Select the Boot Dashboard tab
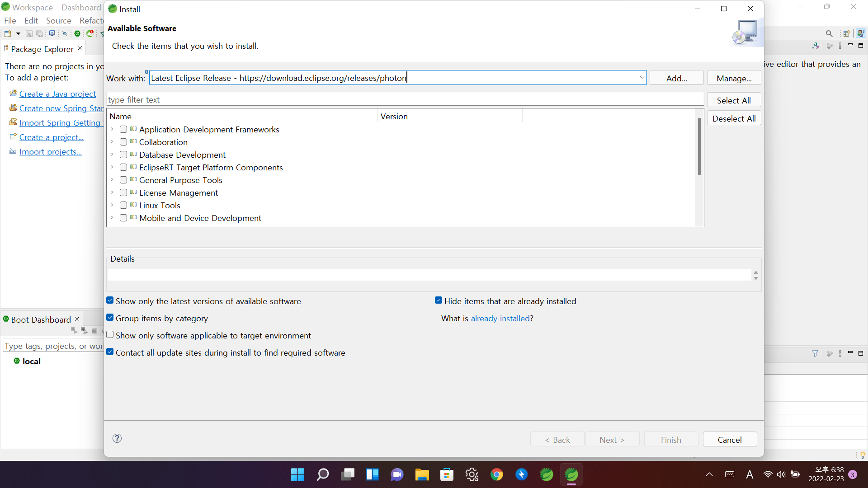Screen dimensions: 868x488 41,319
